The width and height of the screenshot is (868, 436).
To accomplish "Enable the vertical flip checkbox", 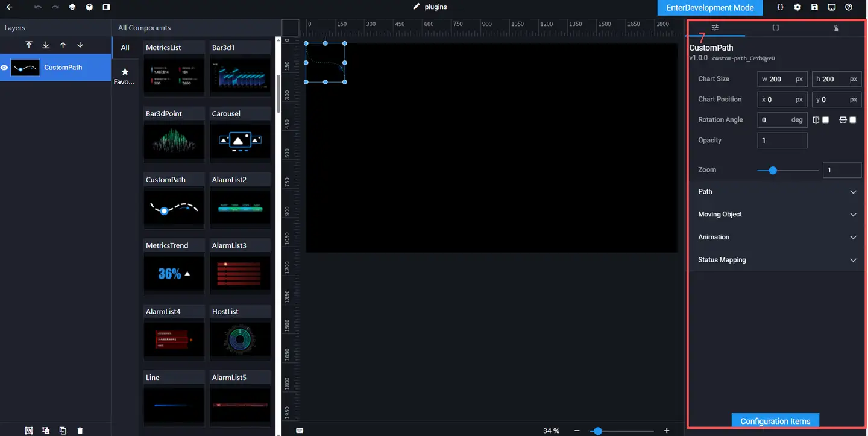I will coord(852,120).
